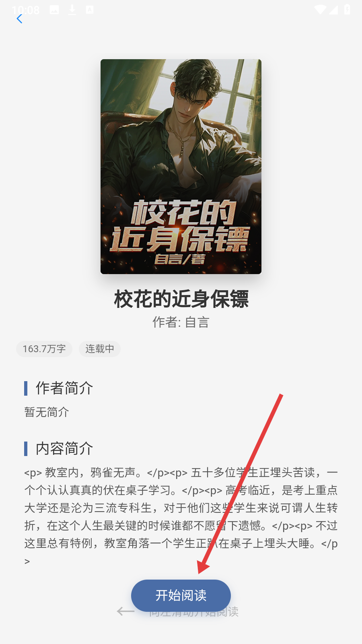Viewport: 362px width, 644px height.
Task: Select the 163.7万字 word count tag
Action: 44,349
